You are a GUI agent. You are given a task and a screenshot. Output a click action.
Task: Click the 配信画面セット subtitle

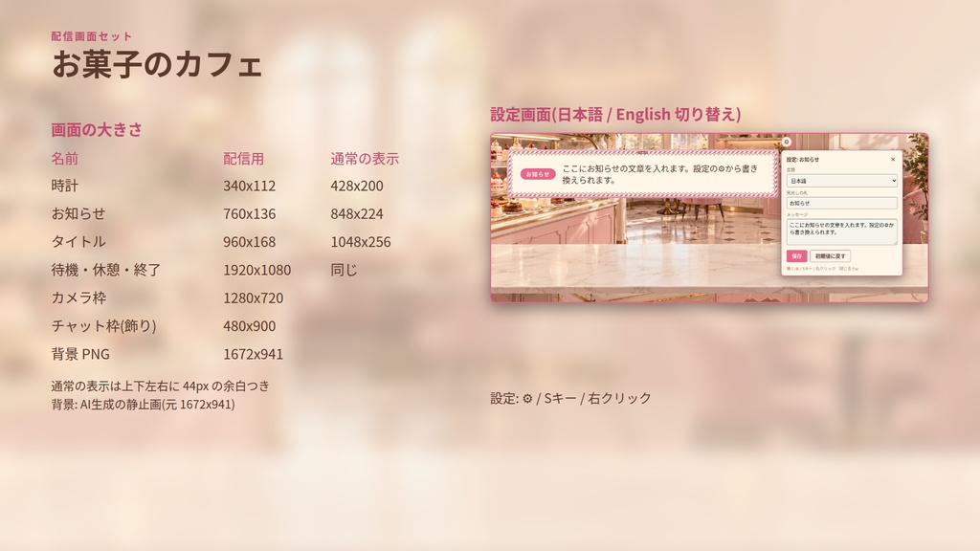[92, 36]
